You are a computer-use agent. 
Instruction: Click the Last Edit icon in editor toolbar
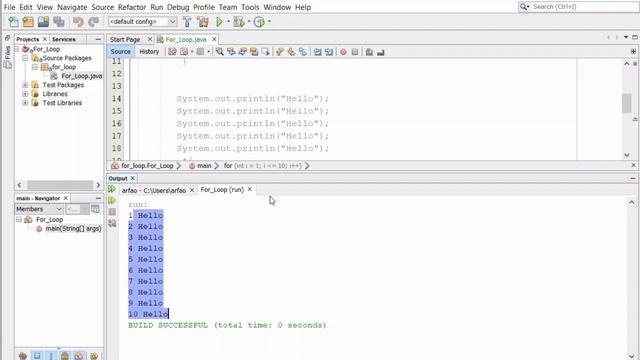[172, 52]
